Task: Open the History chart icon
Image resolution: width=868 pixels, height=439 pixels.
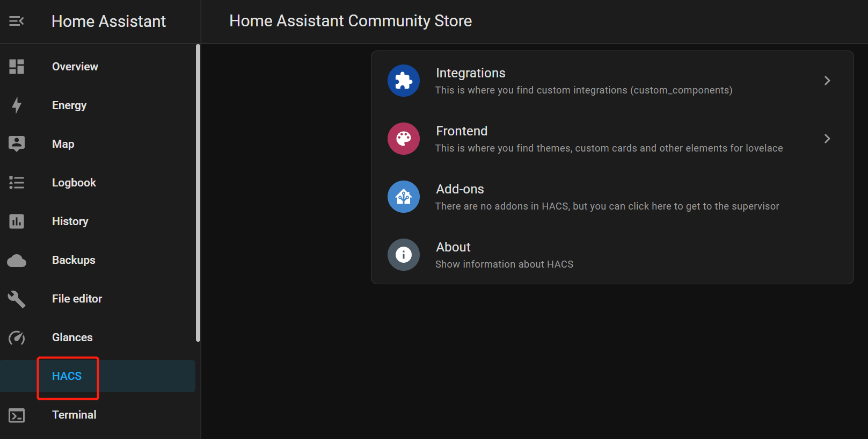Action: pyautogui.click(x=17, y=221)
